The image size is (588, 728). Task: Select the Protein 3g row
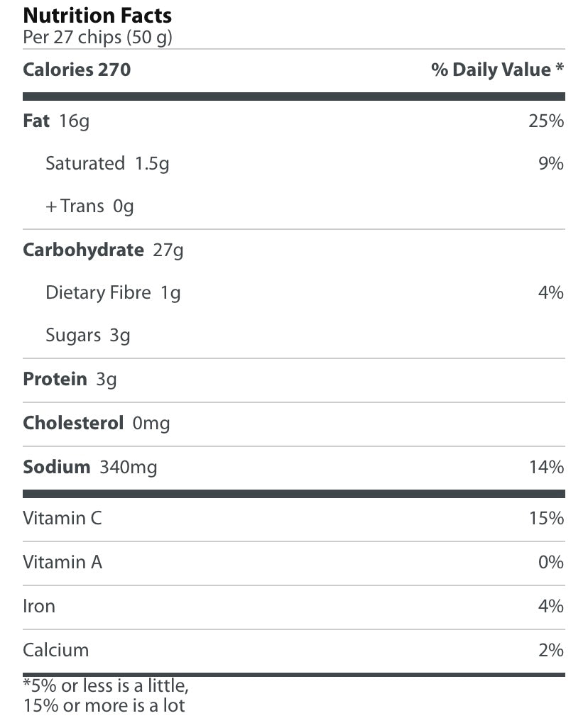coord(70,380)
